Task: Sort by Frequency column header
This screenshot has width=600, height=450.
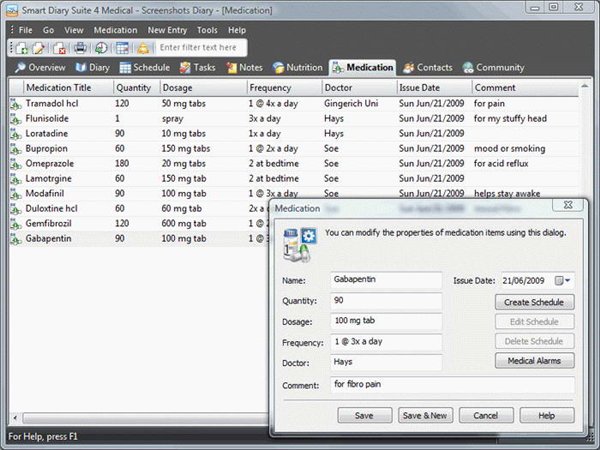Action: (x=284, y=88)
